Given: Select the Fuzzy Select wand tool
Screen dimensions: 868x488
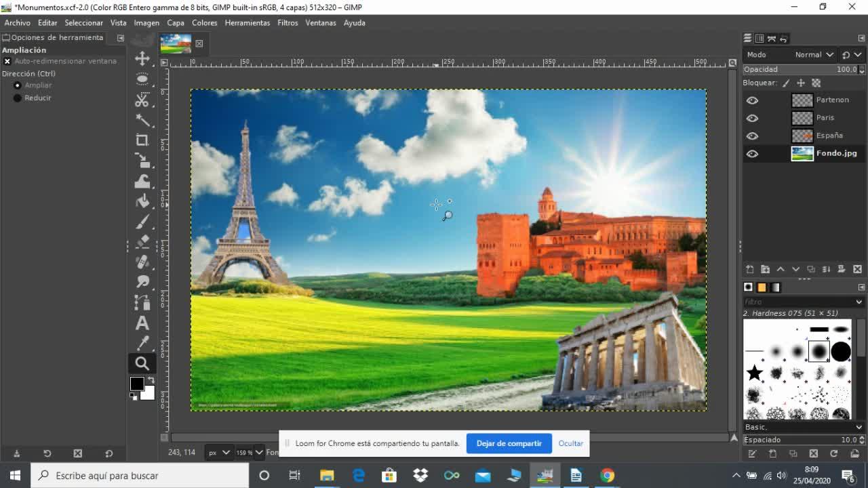Looking at the screenshot, I should click(x=142, y=120).
